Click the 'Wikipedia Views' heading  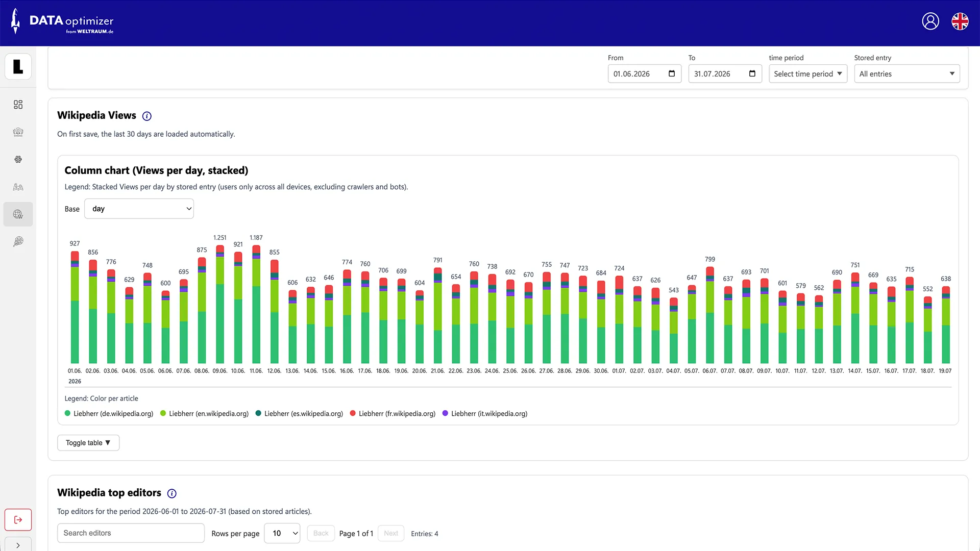[x=96, y=115]
